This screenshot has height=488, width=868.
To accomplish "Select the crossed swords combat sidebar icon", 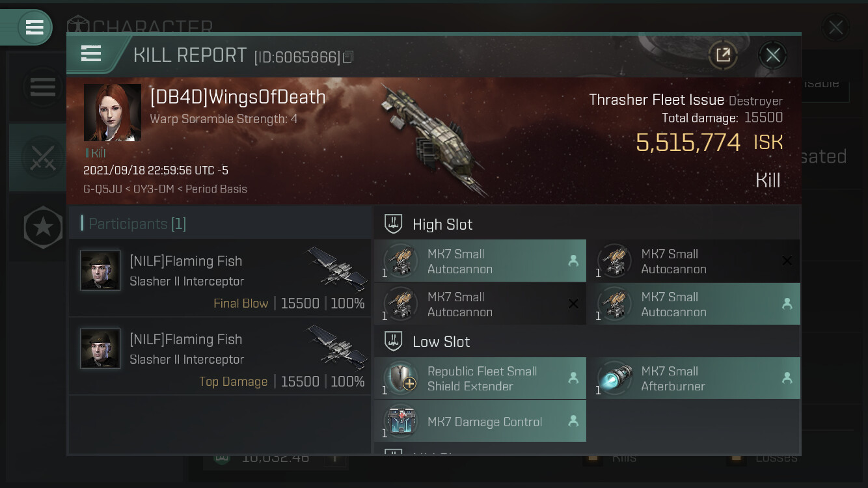I will (x=42, y=157).
